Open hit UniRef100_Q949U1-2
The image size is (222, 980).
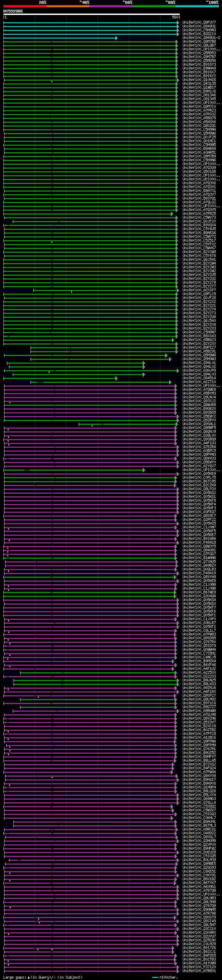pyautogui.click(x=201, y=38)
